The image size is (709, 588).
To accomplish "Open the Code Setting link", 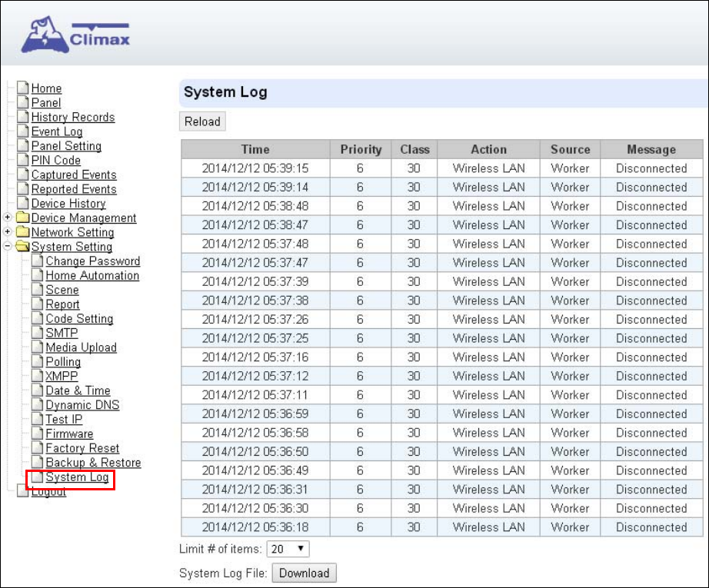I will pos(79,319).
